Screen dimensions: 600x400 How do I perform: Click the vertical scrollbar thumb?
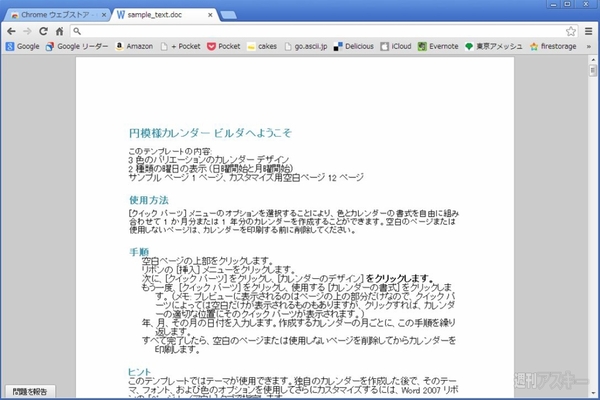(593, 71)
